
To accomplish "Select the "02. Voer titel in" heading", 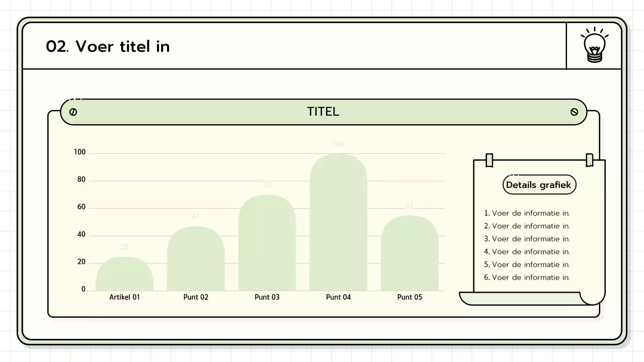I will [108, 46].
